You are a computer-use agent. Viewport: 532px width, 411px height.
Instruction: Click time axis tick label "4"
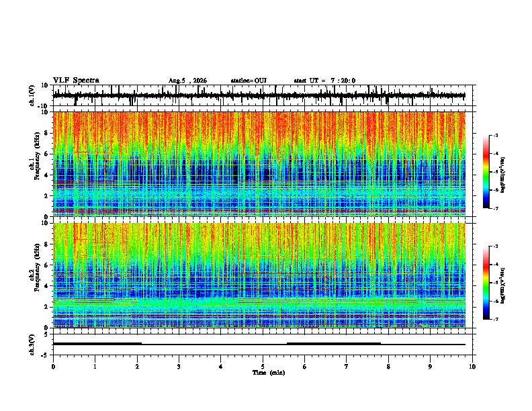click(221, 367)
